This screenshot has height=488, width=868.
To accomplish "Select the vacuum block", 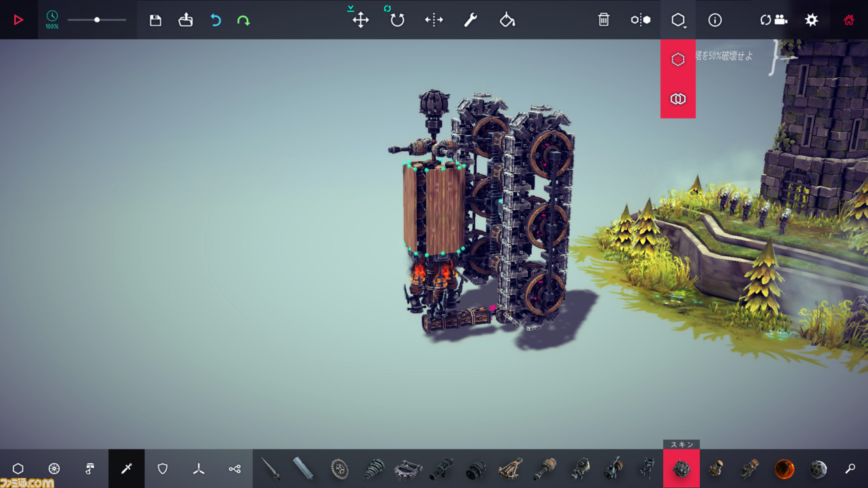I will point(580,468).
